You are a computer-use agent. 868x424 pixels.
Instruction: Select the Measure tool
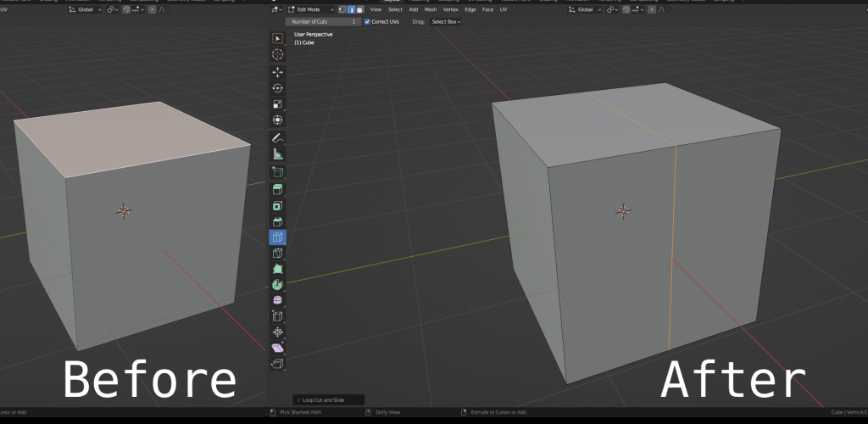pyautogui.click(x=277, y=153)
